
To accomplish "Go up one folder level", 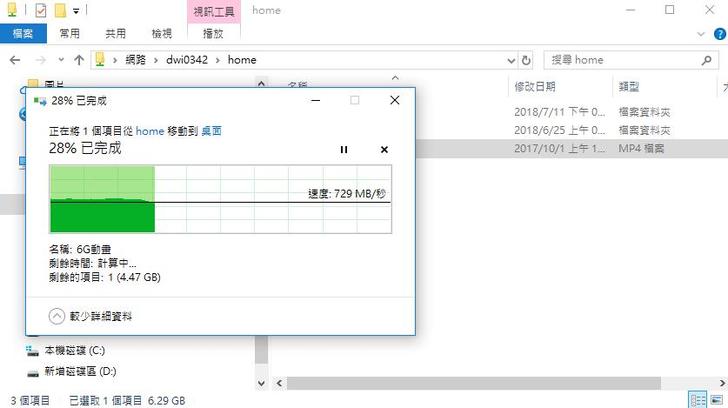I will pyautogui.click(x=79, y=60).
